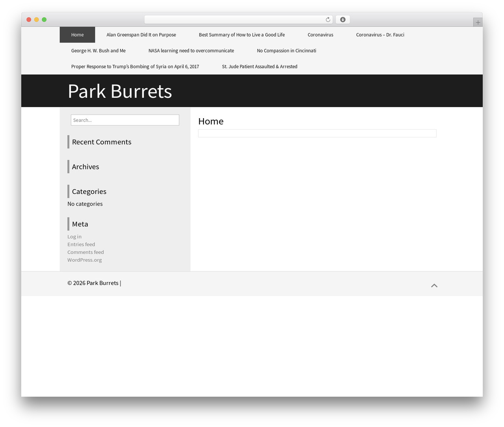The height and width of the screenshot is (427, 504).
Task: Click the Park Burrets site title
Action: tap(120, 91)
